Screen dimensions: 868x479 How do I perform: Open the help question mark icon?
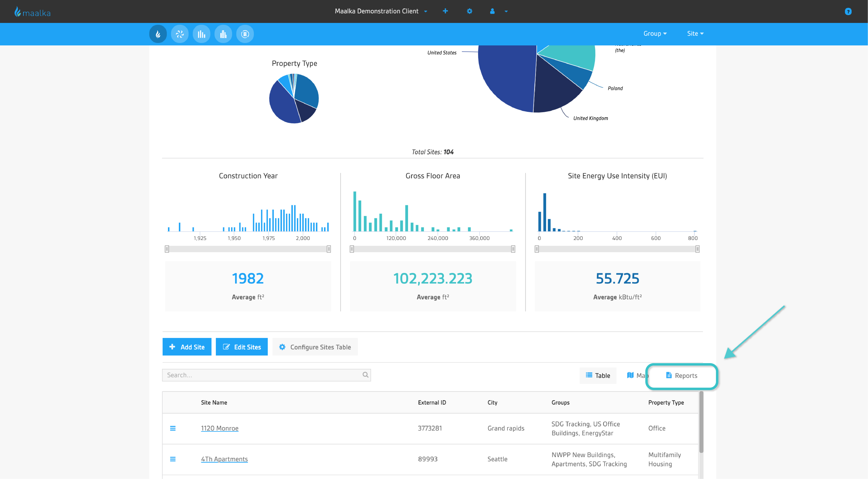(848, 11)
